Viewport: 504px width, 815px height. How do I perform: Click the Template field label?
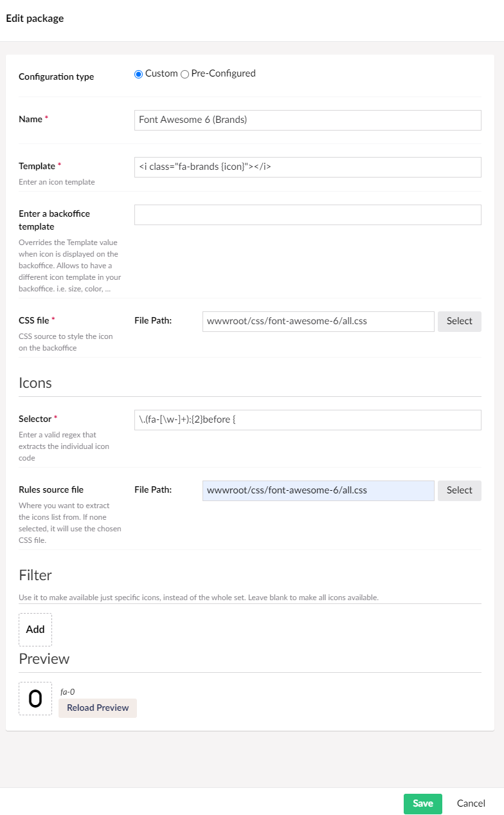(x=37, y=167)
